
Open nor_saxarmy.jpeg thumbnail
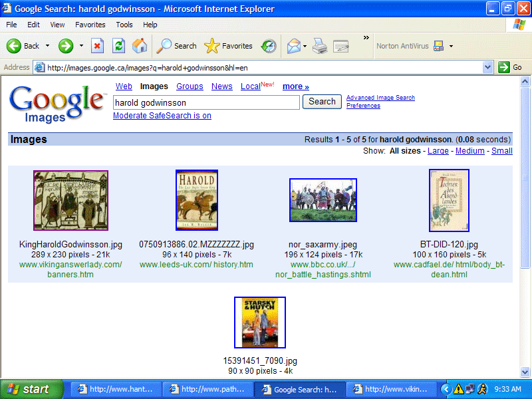tap(323, 200)
